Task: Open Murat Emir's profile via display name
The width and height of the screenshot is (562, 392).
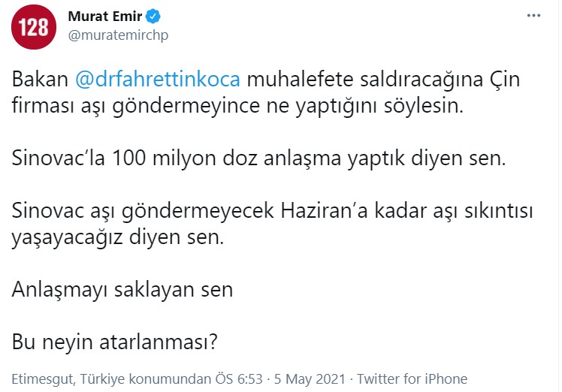Action: (x=105, y=16)
